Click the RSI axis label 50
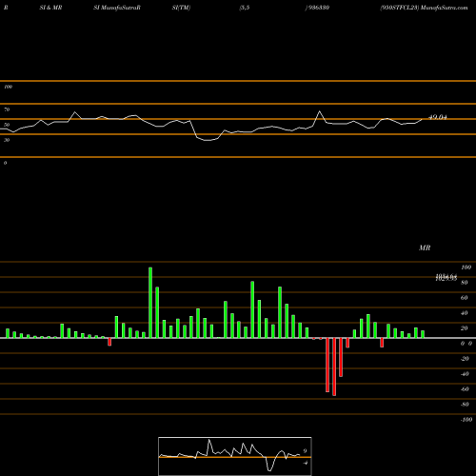This screenshot has height=476, width=476. pyautogui.click(x=7, y=125)
